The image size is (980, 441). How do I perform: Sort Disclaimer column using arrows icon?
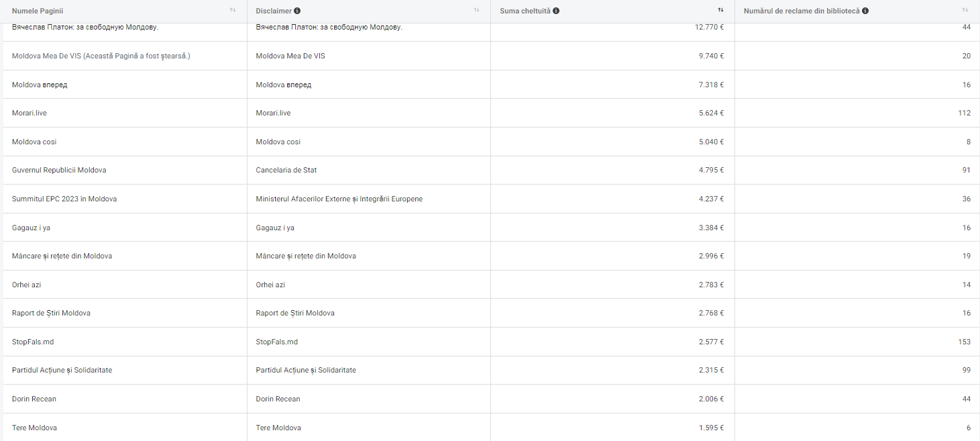[x=476, y=10]
